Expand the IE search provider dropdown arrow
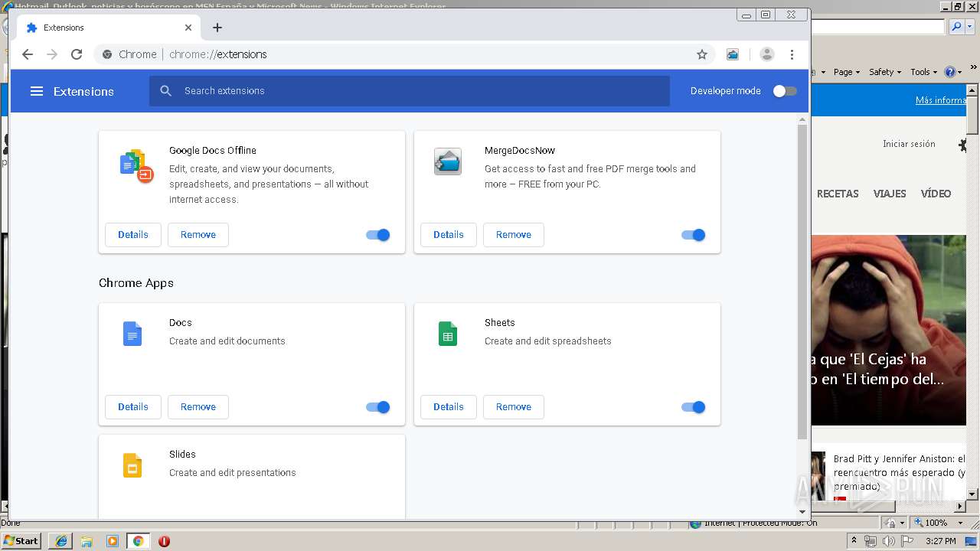The image size is (980, 551). coord(969,27)
